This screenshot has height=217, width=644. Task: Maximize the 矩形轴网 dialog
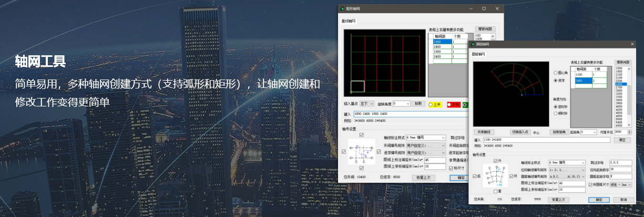(x=483, y=9)
